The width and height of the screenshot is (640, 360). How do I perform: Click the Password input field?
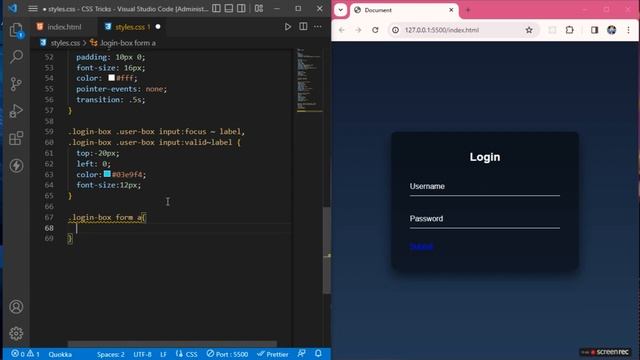point(484,220)
